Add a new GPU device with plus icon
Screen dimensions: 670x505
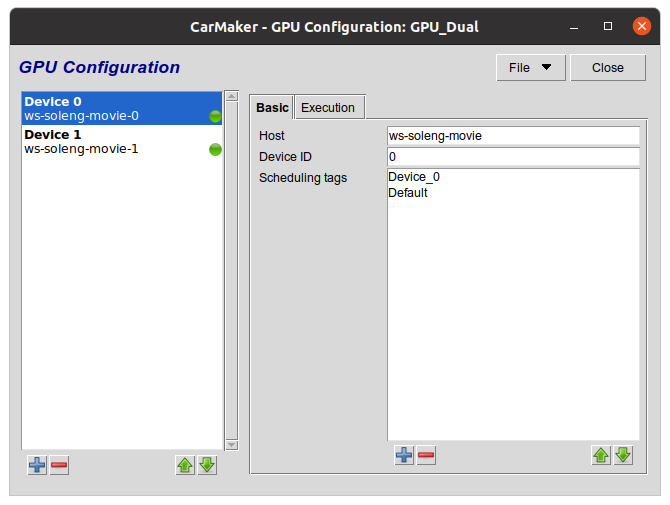click(37, 466)
